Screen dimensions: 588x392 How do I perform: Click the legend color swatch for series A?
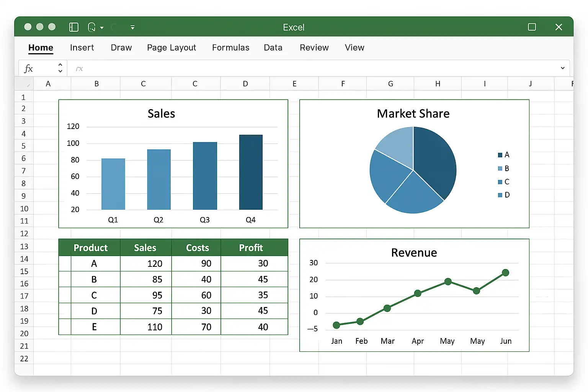[500, 155]
